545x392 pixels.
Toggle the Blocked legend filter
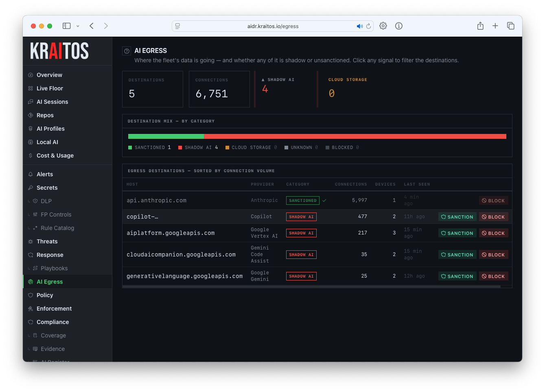[342, 147]
